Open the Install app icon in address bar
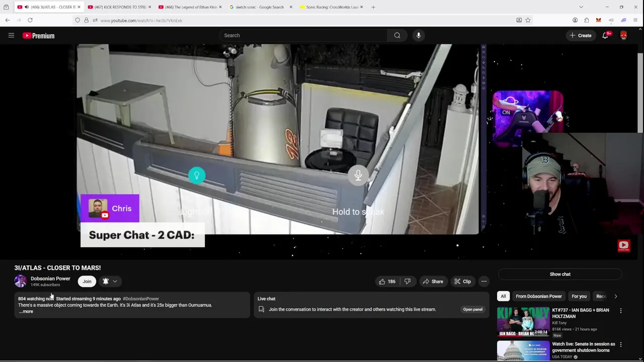The image size is (644, 362). [x=519, y=20]
